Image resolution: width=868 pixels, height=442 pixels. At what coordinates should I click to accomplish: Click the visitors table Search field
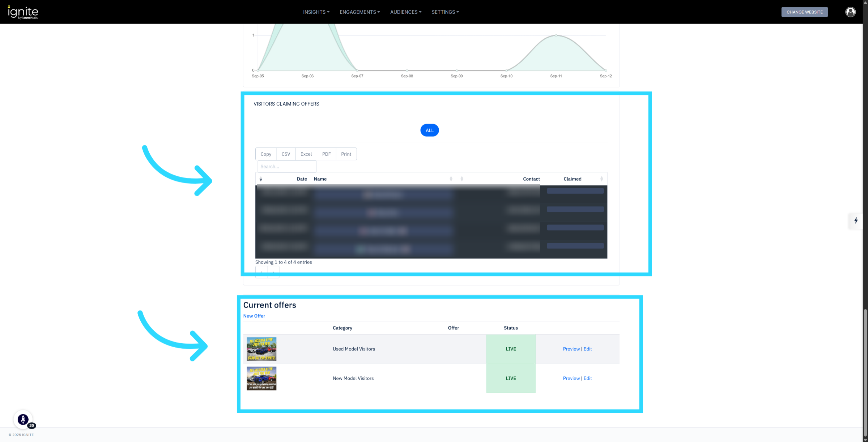(x=286, y=167)
